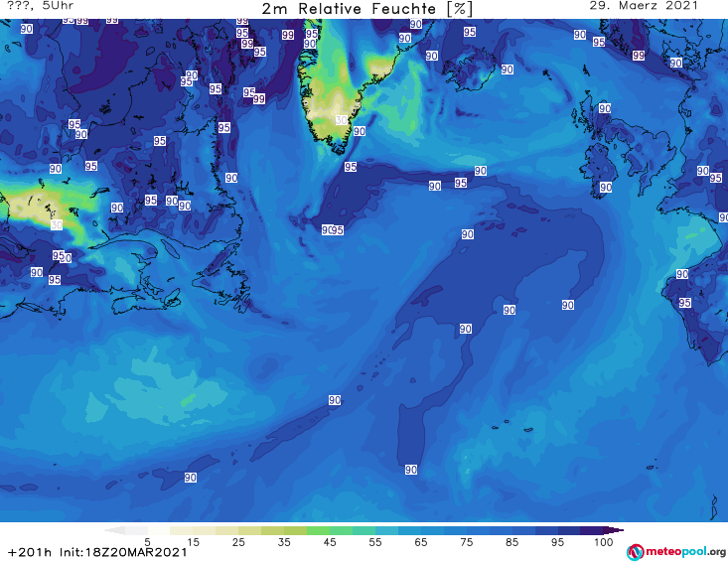Click the '90' contour label over Scotland
Image resolution: width=728 pixels, height=562 pixels.
605,108
